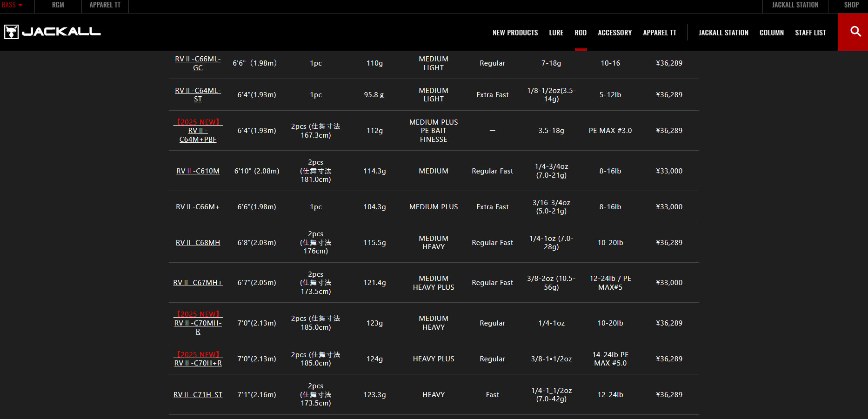Open the RV II-C70MH-R rod link
868x419 pixels.
[x=198, y=323]
